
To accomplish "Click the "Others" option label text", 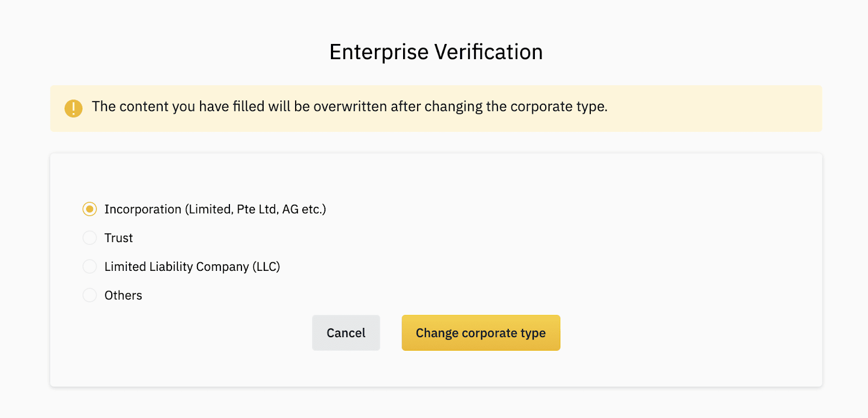I will click(123, 296).
